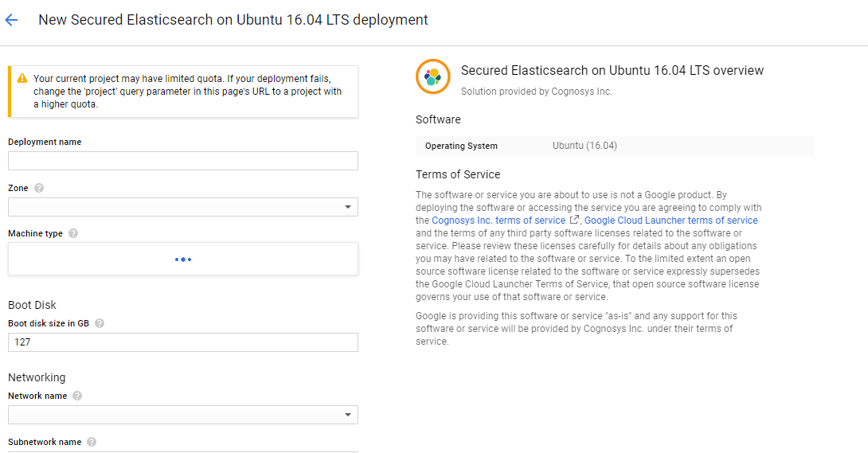This screenshot has height=453, width=868.
Task: Open the Cognosys Inc. terms of service link
Action: pyautogui.click(x=499, y=221)
